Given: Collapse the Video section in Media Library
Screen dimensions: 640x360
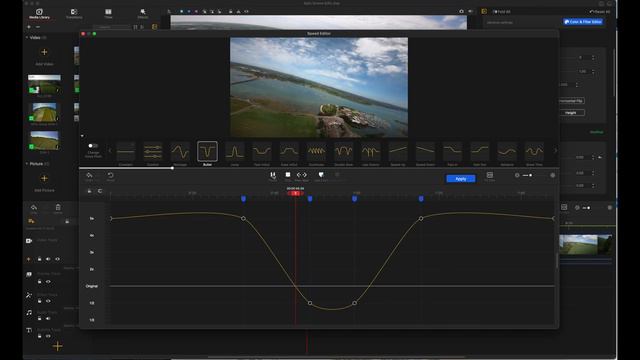Looking at the screenshot, I should click(27, 38).
